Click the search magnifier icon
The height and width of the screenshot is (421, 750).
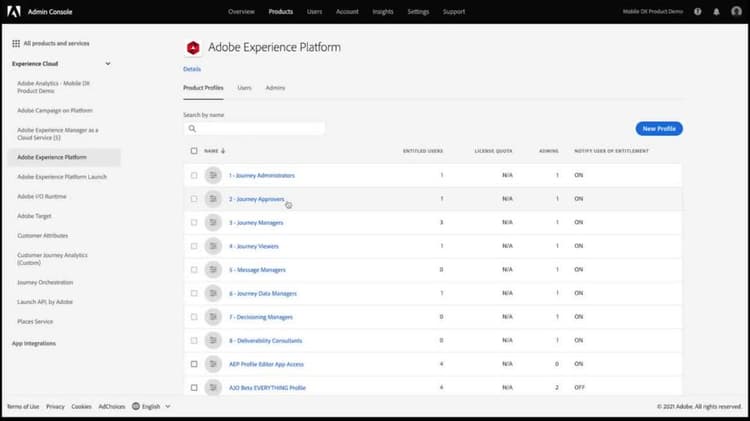pos(191,129)
